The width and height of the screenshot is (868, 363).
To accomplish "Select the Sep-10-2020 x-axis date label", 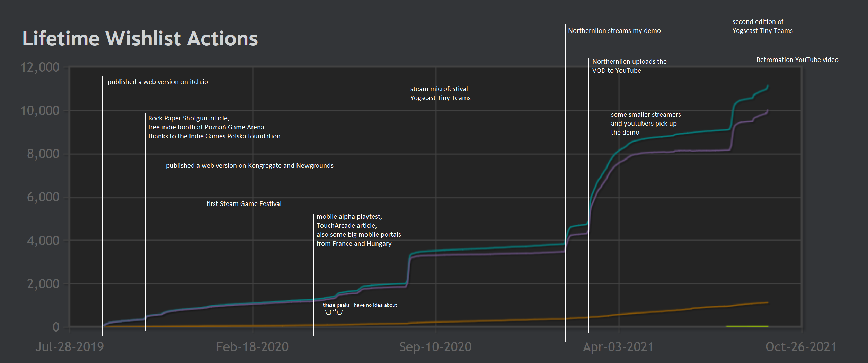I will point(435,347).
